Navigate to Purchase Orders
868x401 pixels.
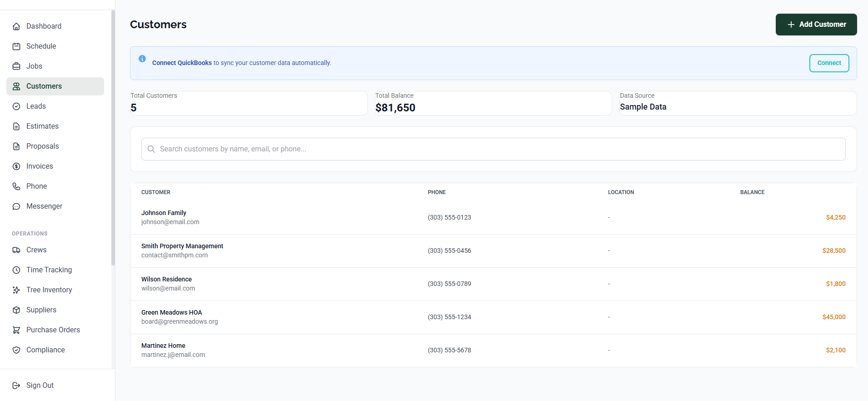pos(53,330)
